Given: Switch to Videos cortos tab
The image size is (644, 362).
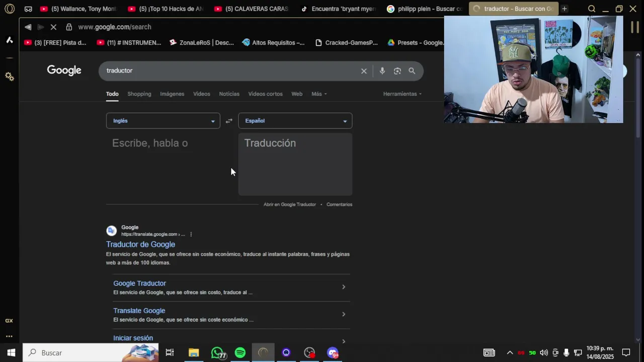Looking at the screenshot, I should point(265,94).
